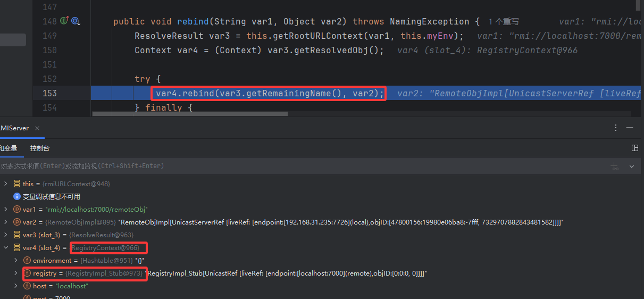Click the layout settings icon in debugger
Viewport: 644px width, 299px height.
(x=634, y=148)
